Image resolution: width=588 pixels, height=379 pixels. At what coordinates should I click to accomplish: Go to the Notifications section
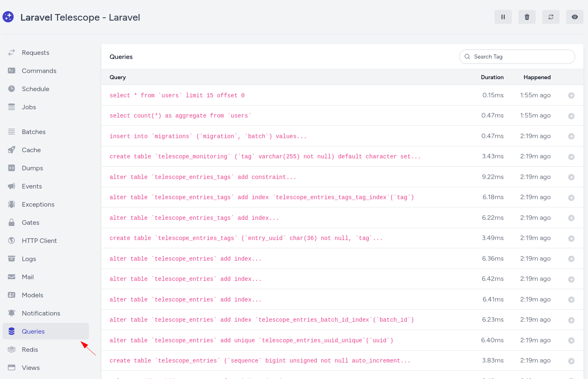(x=46, y=313)
